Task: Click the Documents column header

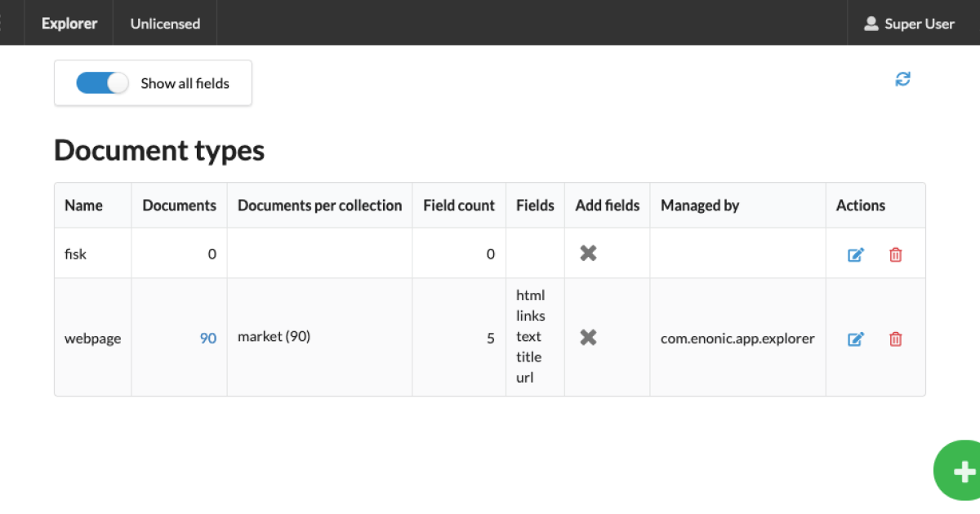Action: (x=179, y=205)
